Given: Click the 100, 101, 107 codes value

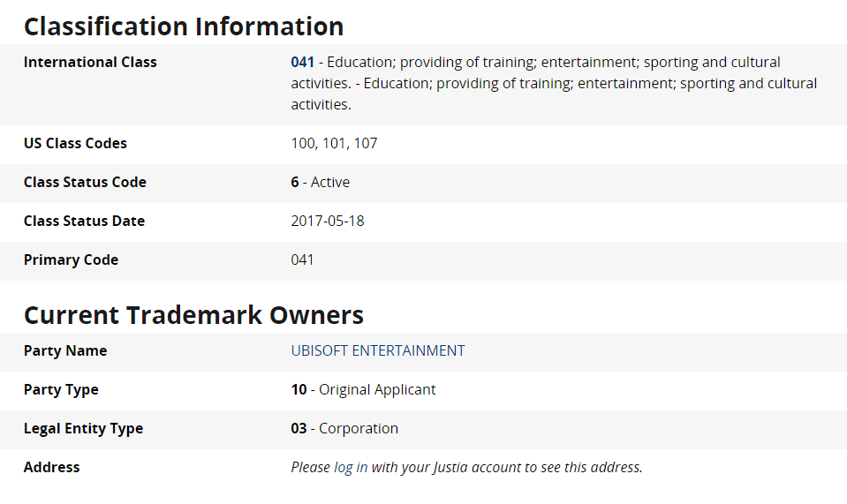Looking at the screenshot, I should [x=334, y=143].
